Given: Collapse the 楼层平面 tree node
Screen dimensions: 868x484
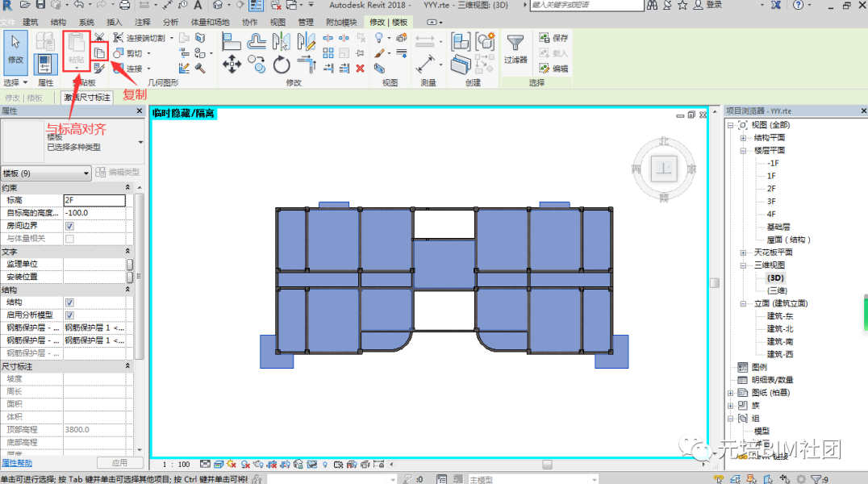Looking at the screenshot, I should pyautogui.click(x=743, y=150).
